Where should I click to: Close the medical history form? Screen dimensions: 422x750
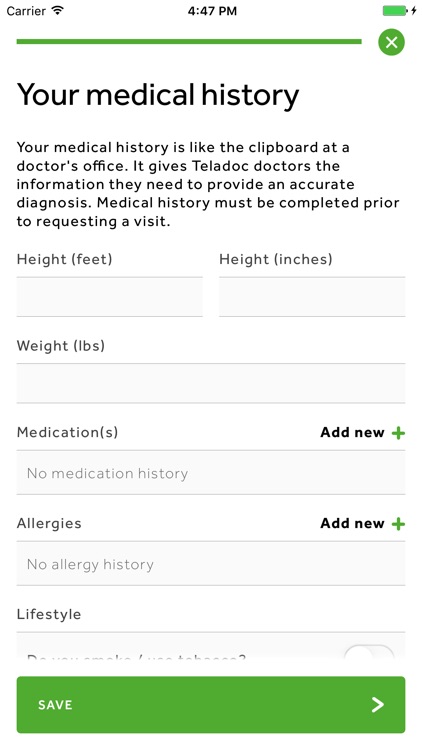[391, 43]
